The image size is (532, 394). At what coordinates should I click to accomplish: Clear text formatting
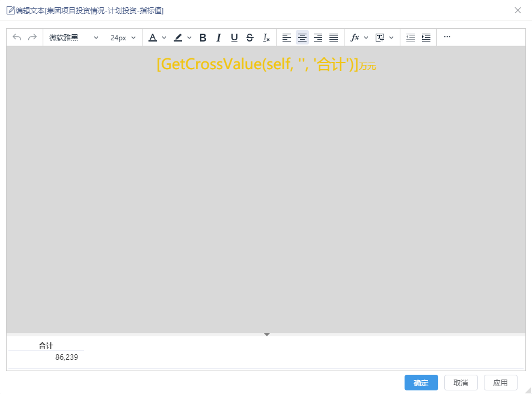click(266, 38)
